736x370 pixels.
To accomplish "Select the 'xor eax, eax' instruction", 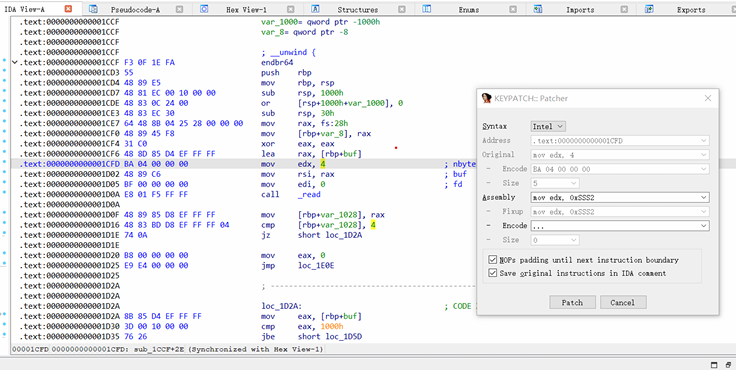I will point(298,144).
